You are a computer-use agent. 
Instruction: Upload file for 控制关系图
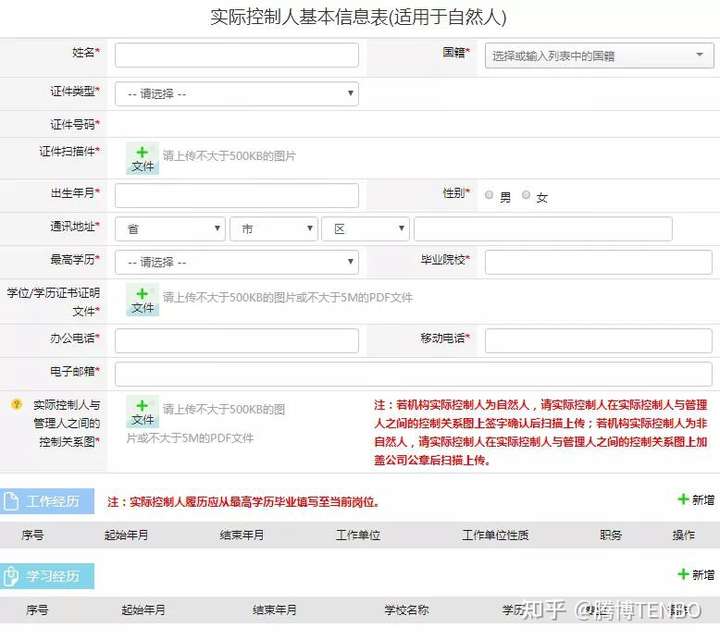(143, 412)
